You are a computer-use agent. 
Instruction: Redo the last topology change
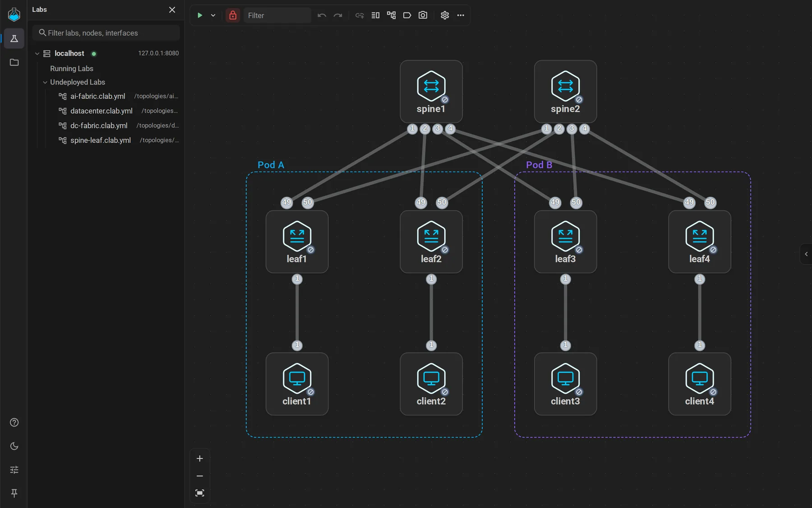[338, 15]
